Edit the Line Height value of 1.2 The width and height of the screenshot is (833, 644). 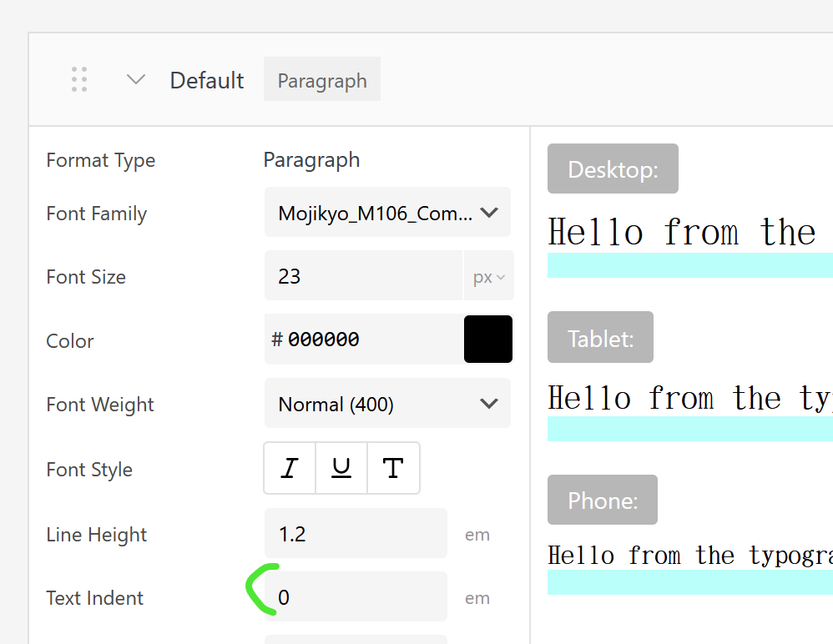[355, 533]
